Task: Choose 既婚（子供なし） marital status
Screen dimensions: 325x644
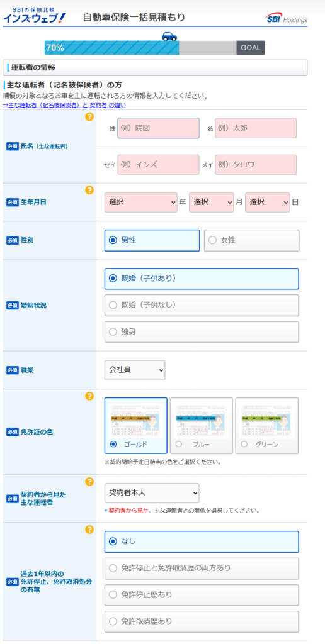Action: pos(202,305)
